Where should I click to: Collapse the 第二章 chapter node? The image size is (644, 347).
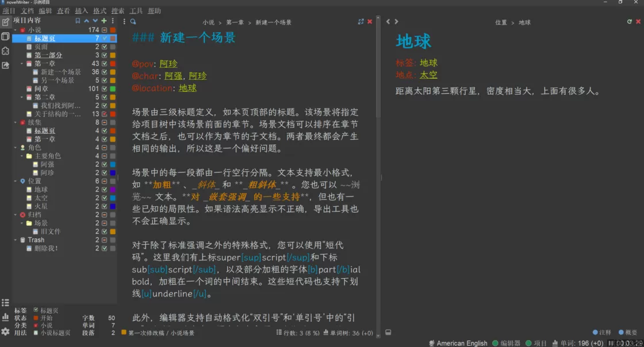(22, 97)
